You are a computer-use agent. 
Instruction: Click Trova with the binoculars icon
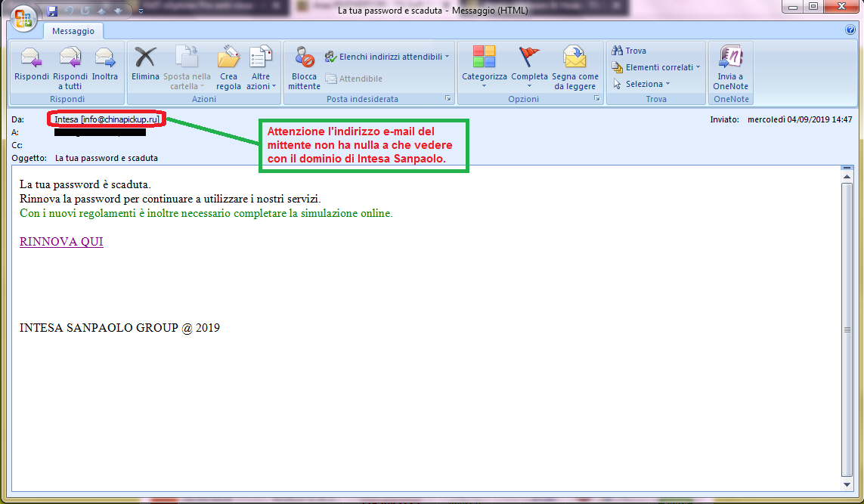click(x=629, y=51)
